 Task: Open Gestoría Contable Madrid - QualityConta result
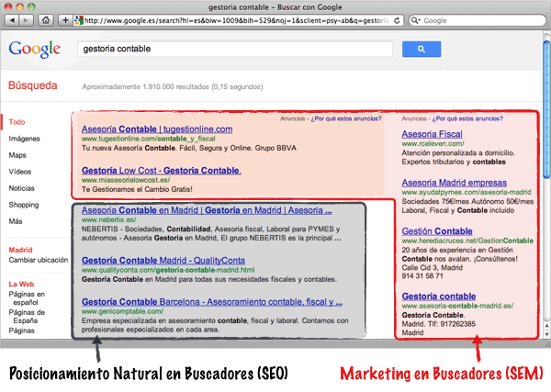[x=163, y=261]
